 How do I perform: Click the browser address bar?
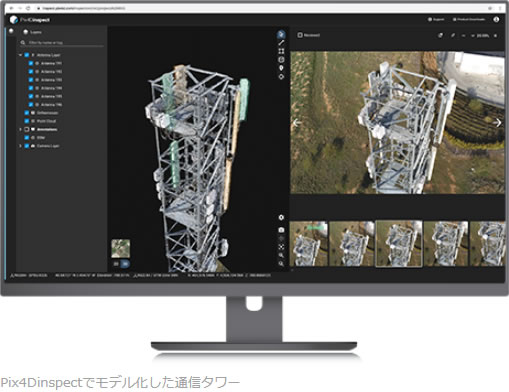click(260, 8)
